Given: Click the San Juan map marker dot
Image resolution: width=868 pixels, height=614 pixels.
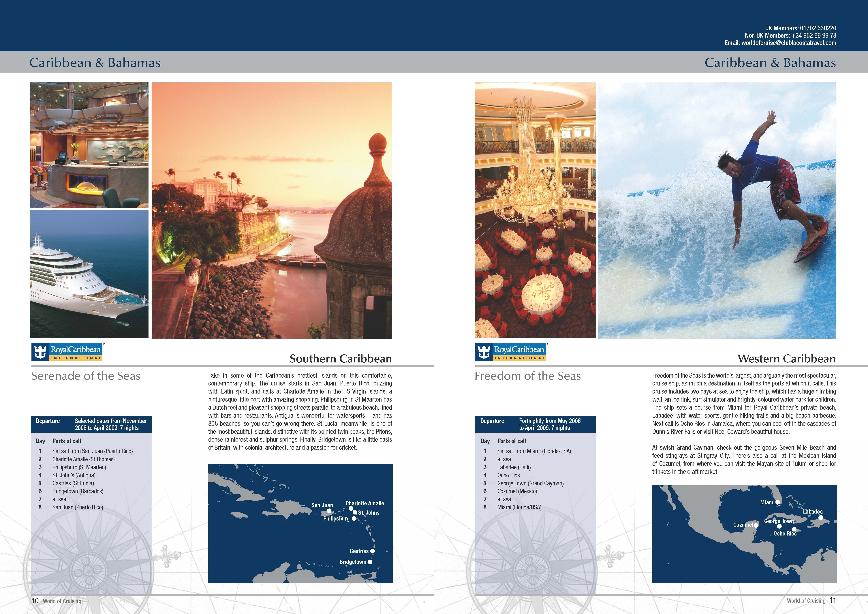Looking at the screenshot, I should 329,511.
